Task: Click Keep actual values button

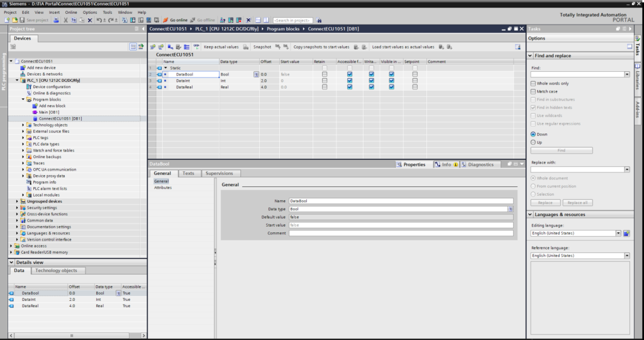Action: (221, 47)
